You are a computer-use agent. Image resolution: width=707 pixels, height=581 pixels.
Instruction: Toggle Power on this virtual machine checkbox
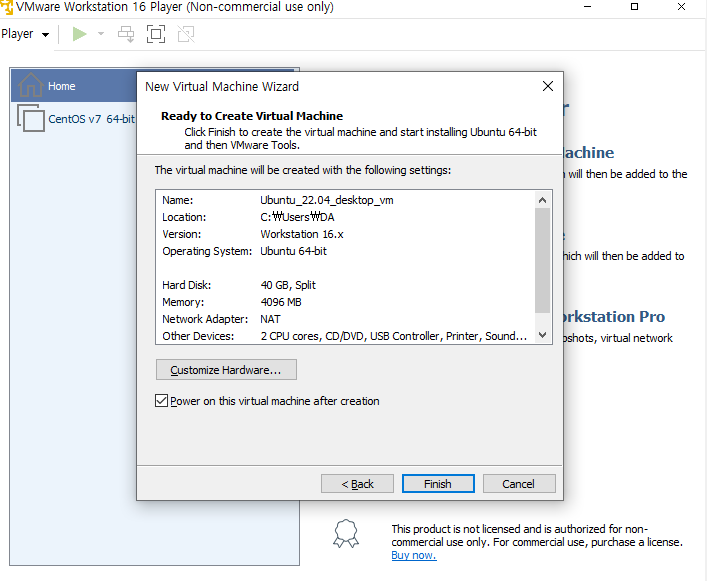(161, 401)
